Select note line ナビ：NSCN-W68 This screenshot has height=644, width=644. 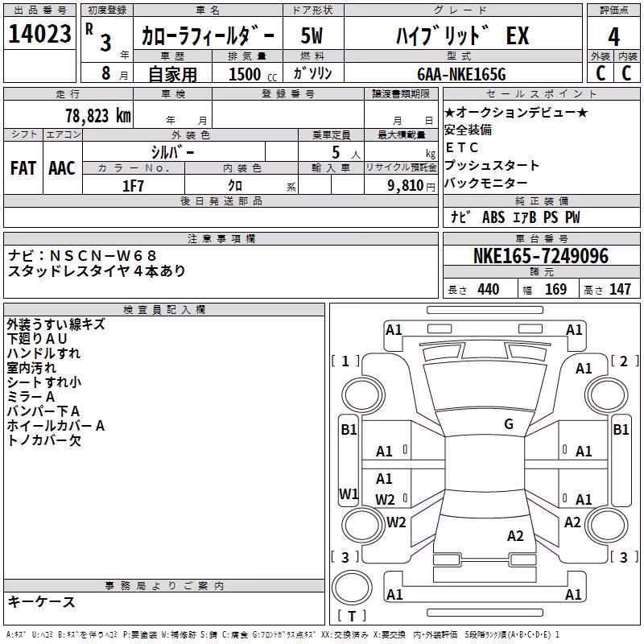pyautogui.click(x=82, y=256)
